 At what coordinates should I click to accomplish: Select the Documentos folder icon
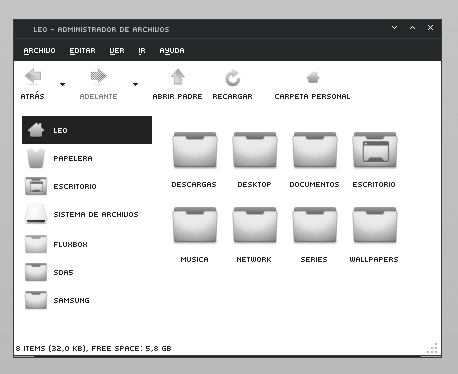[x=315, y=150]
